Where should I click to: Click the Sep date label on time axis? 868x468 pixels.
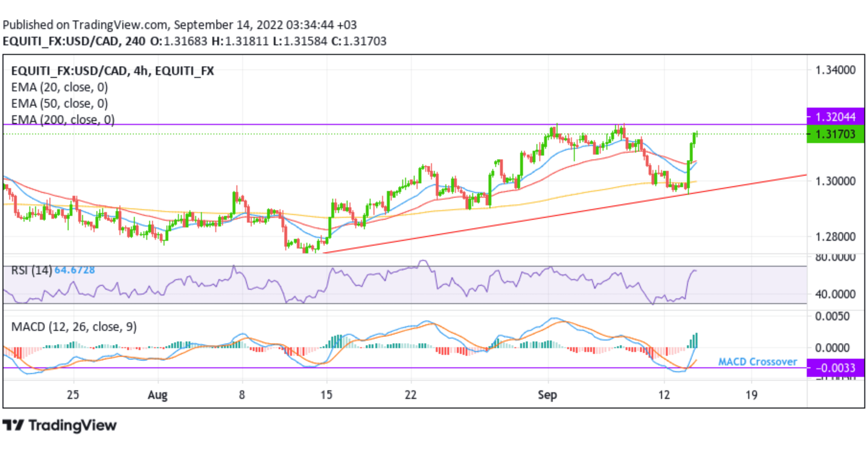point(547,395)
